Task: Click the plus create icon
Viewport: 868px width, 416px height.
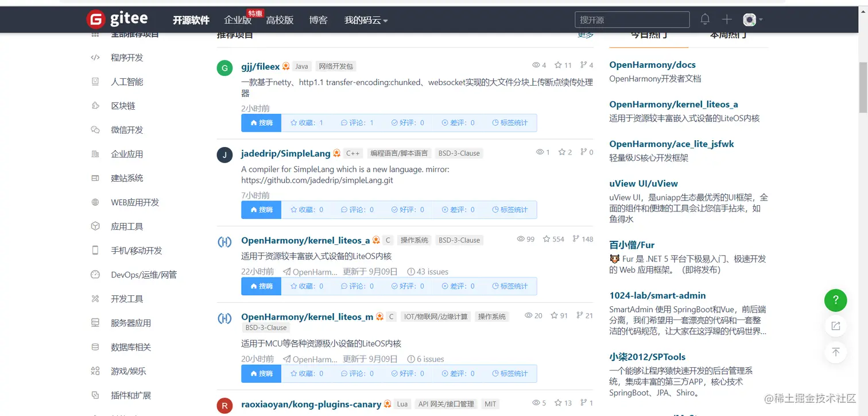Action: pos(727,20)
